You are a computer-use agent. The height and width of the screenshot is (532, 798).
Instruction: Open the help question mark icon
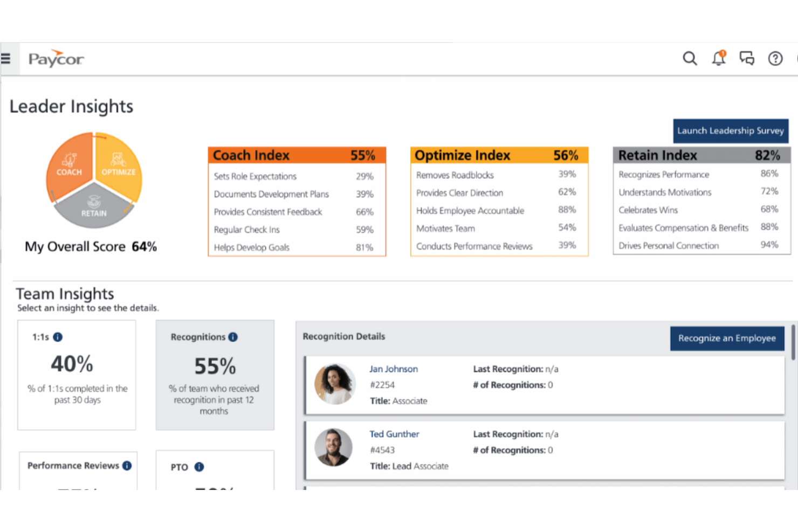[775, 58]
